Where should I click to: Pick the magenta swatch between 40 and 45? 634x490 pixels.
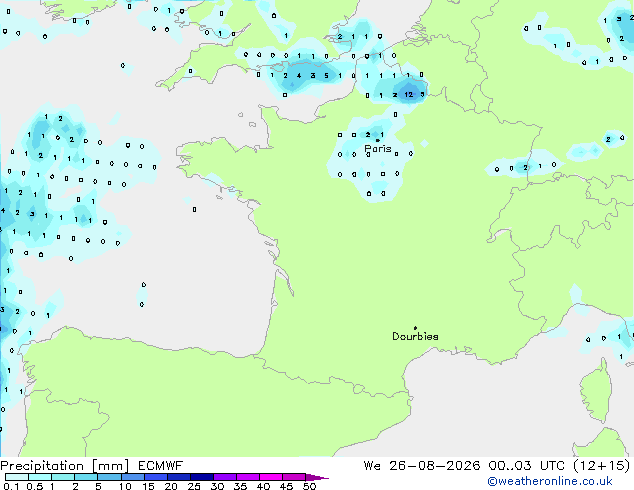click(x=271, y=477)
